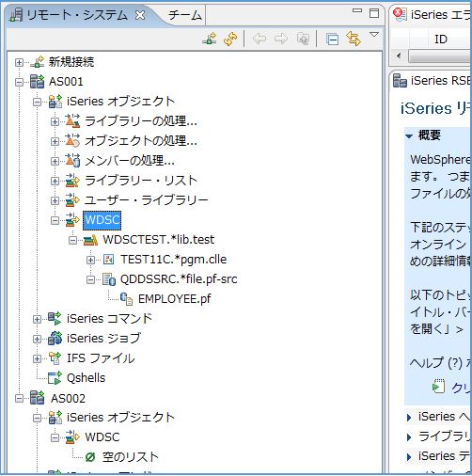Collapse the 概要 section in iSeries RSE
This screenshot has width=472, height=476.
point(409,136)
